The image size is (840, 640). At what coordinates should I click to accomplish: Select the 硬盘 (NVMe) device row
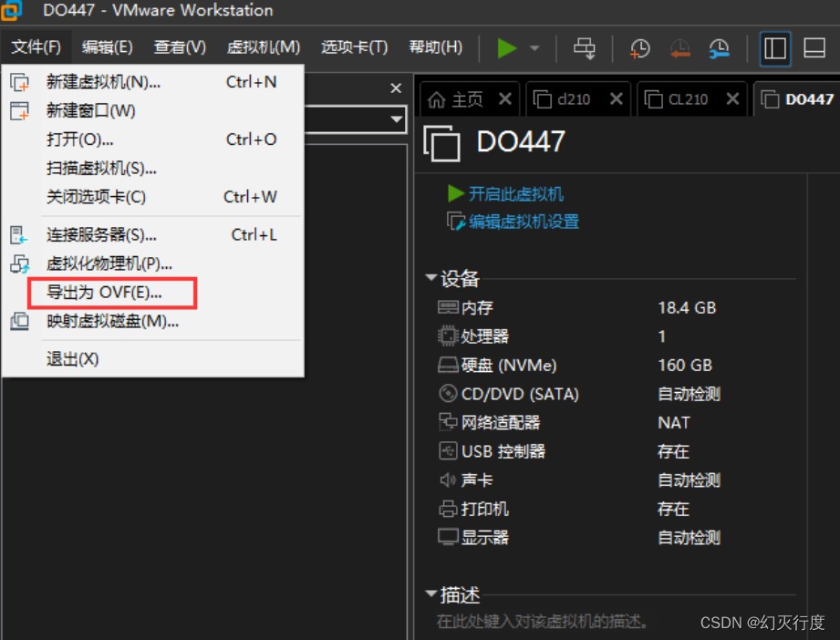coord(616,366)
